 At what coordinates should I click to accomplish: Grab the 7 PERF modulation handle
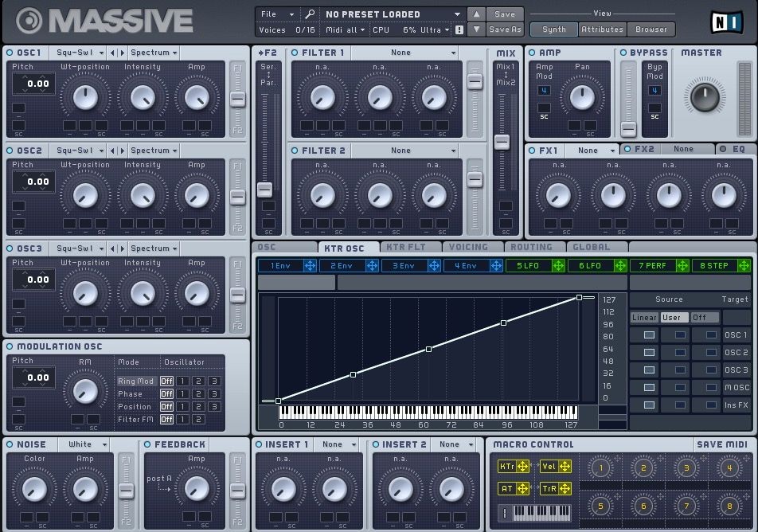pyautogui.click(x=682, y=265)
